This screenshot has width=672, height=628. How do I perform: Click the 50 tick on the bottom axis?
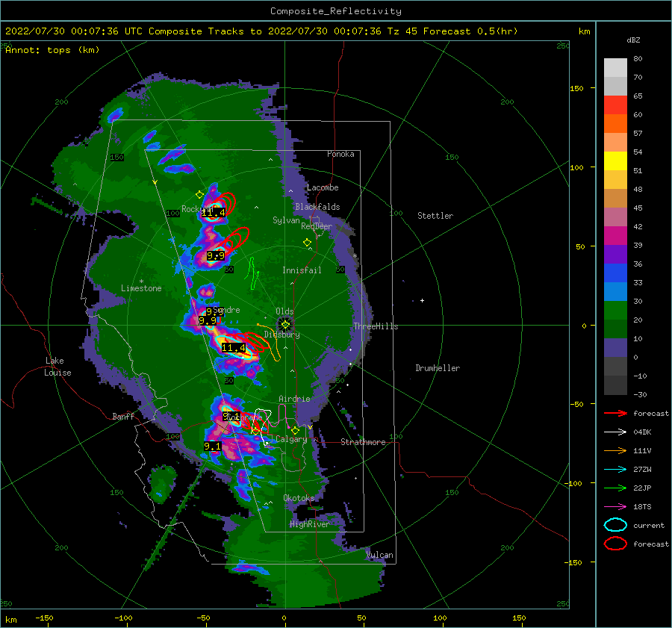tap(361, 618)
